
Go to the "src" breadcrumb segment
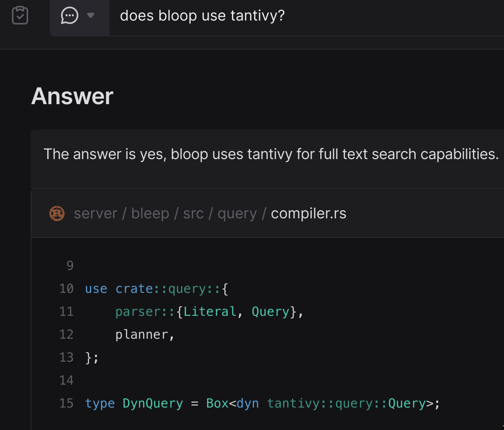193,214
